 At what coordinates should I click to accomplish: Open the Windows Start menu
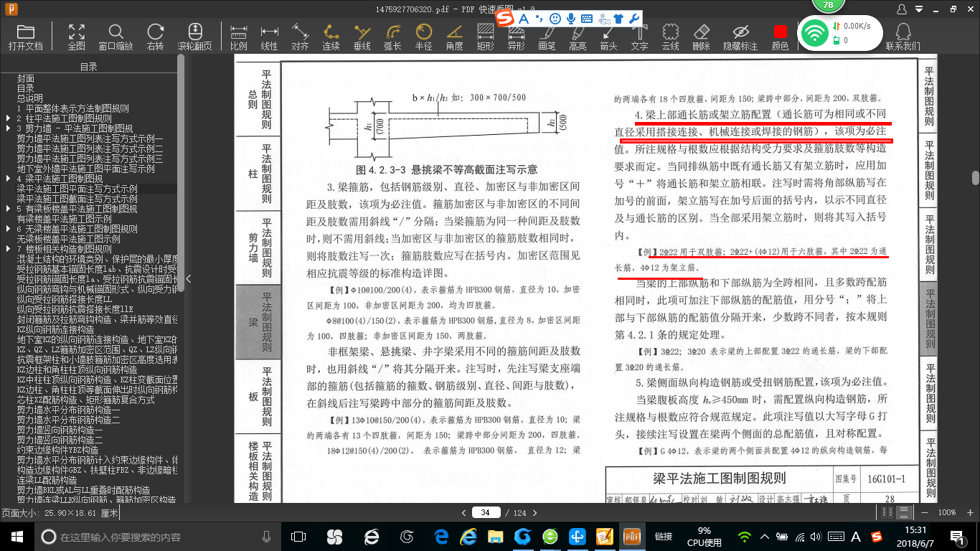click(x=17, y=536)
